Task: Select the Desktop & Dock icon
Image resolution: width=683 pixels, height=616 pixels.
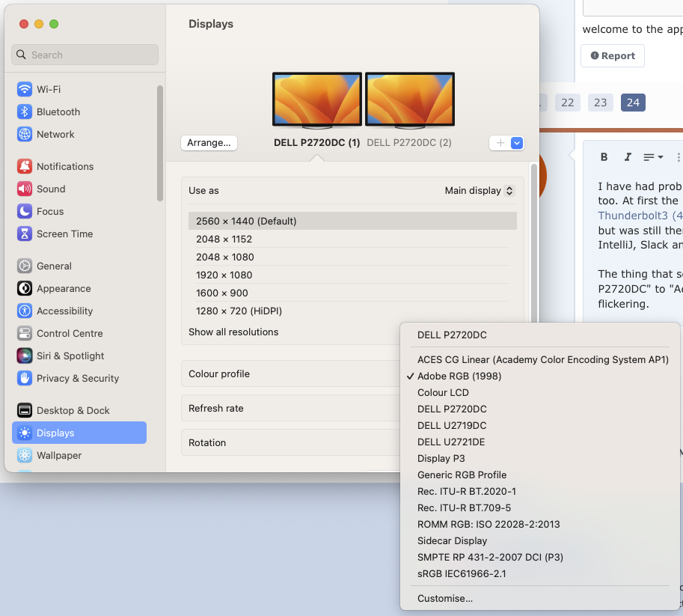Action: [25, 411]
